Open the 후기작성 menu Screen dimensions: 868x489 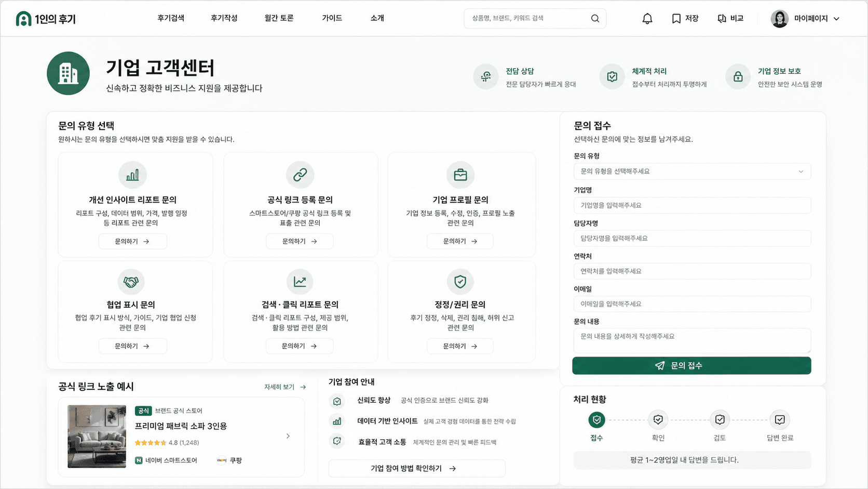click(x=224, y=18)
